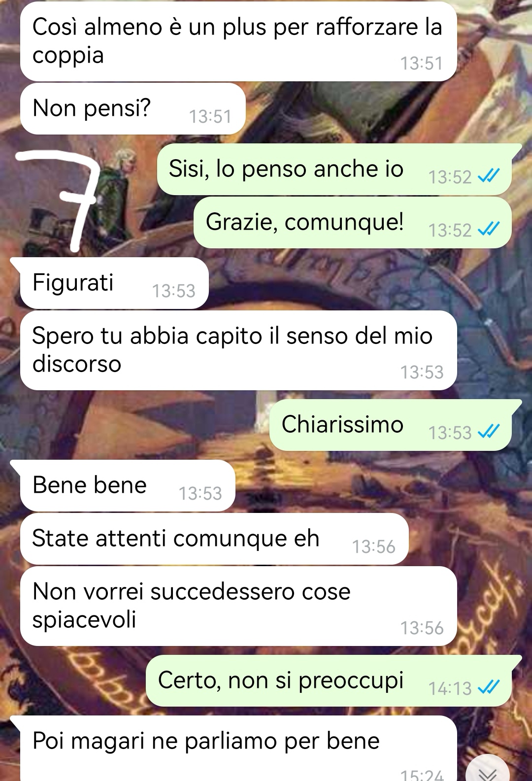Screen dimensions: 532x781
Task: Tap read ticks beside 'Chiarissimo'
Action: (489, 431)
